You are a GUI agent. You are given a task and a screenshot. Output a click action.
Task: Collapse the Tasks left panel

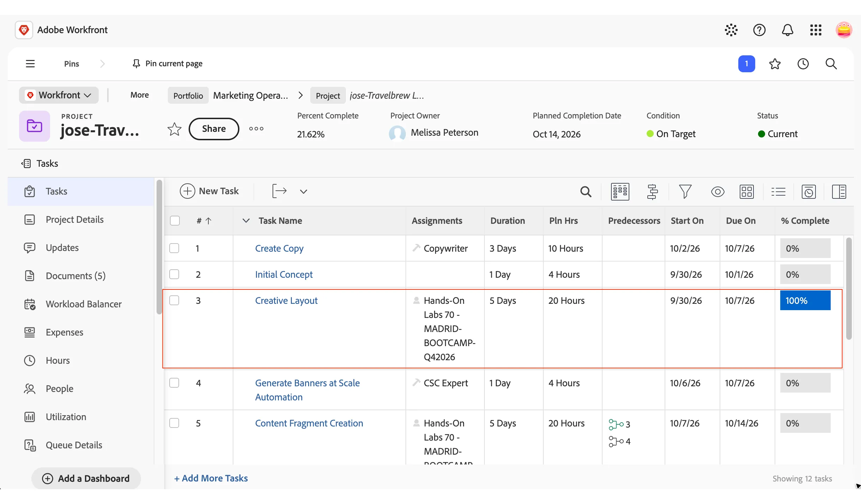tap(26, 164)
